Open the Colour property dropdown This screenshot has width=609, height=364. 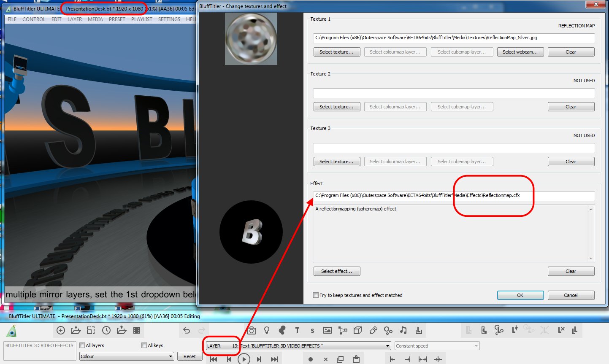click(127, 356)
